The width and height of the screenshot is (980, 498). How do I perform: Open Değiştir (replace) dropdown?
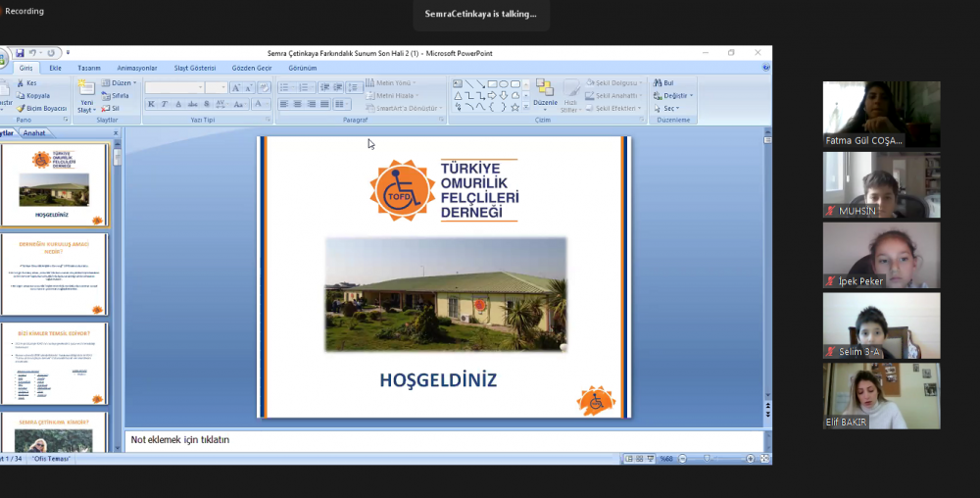click(673, 96)
